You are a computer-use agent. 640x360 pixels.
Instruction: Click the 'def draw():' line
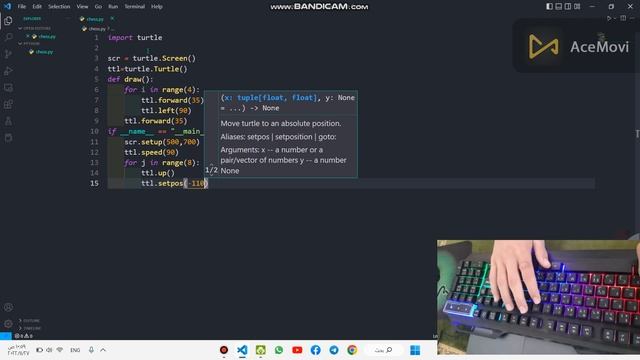(x=130, y=79)
